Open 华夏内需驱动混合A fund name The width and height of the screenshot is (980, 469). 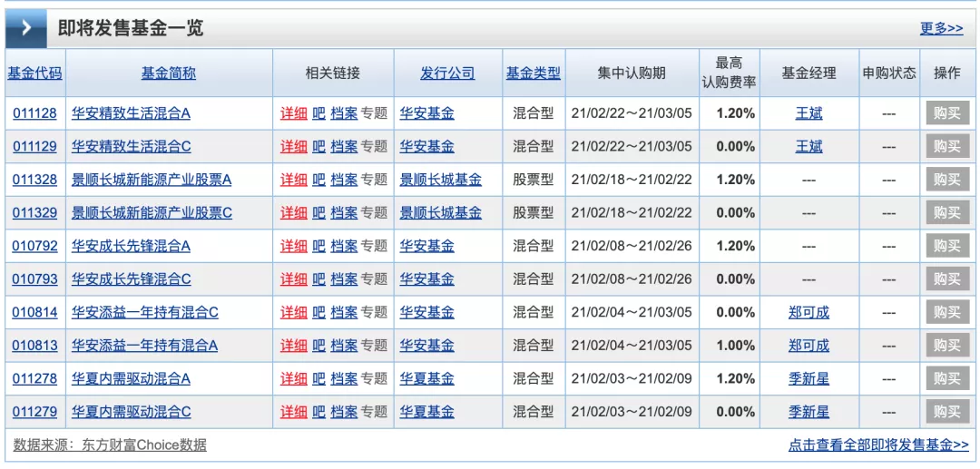pos(132,378)
